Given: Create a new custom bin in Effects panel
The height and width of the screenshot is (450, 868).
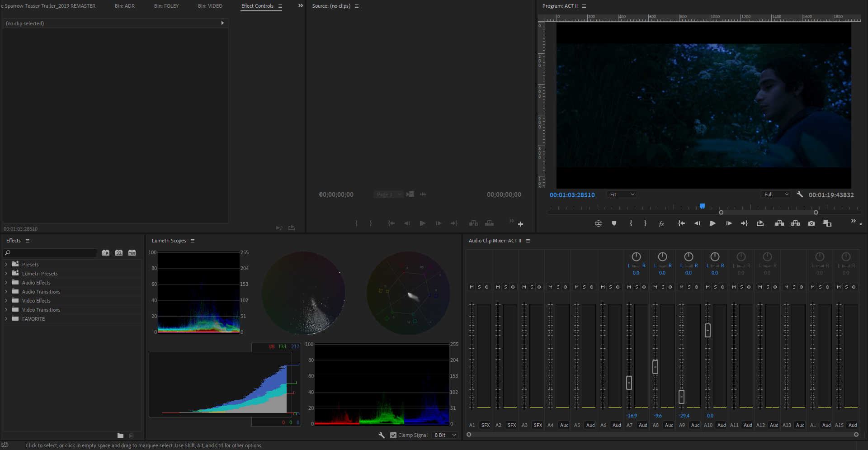Looking at the screenshot, I should click(x=120, y=436).
